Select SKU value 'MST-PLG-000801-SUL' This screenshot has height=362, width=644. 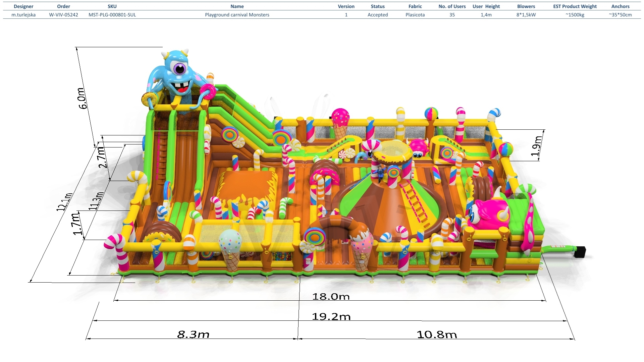pos(112,15)
